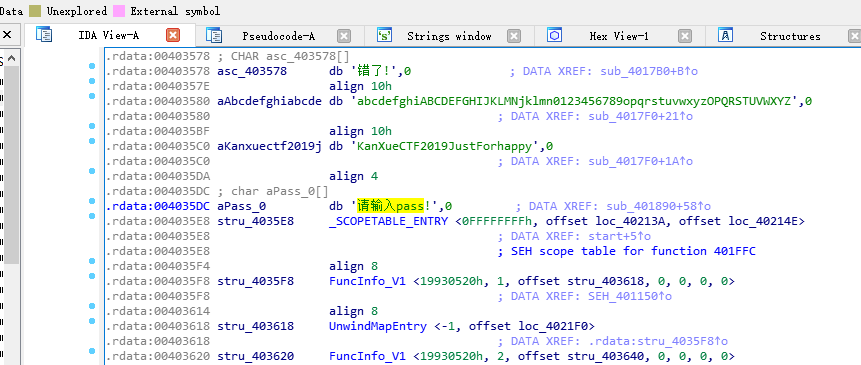This screenshot has width=861, height=365.
Task: Select the aKanxuectf2019j label
Action: pyautogui.click(x=270, y=147)
